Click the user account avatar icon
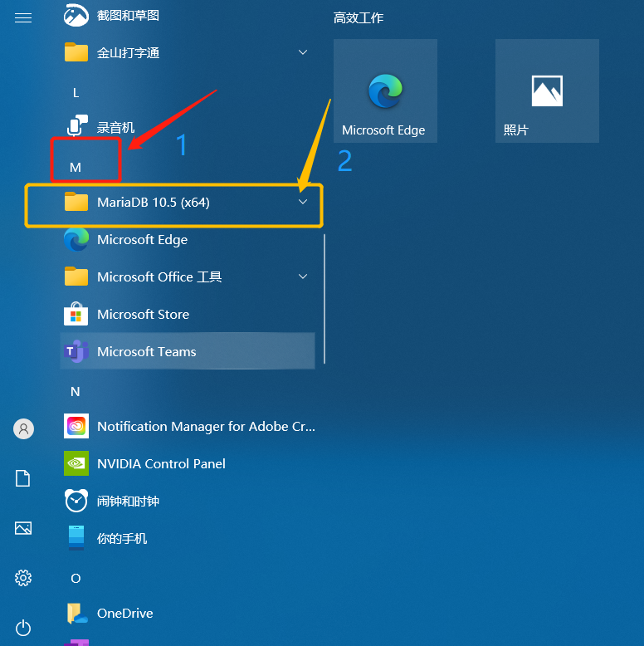Viewport: 644px width, 646px height. 23,429
